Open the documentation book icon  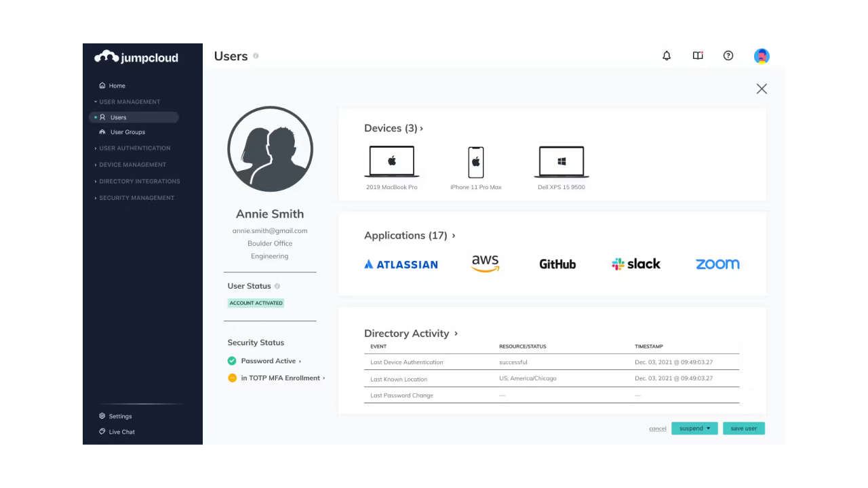[698, 56]
